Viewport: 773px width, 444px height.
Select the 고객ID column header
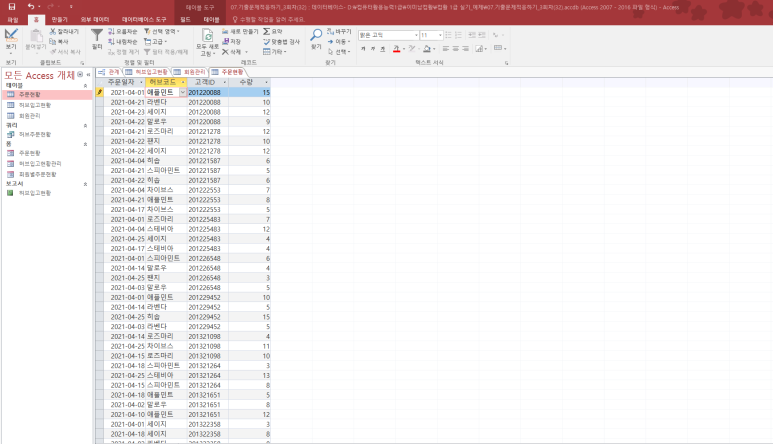coord(208,82)
